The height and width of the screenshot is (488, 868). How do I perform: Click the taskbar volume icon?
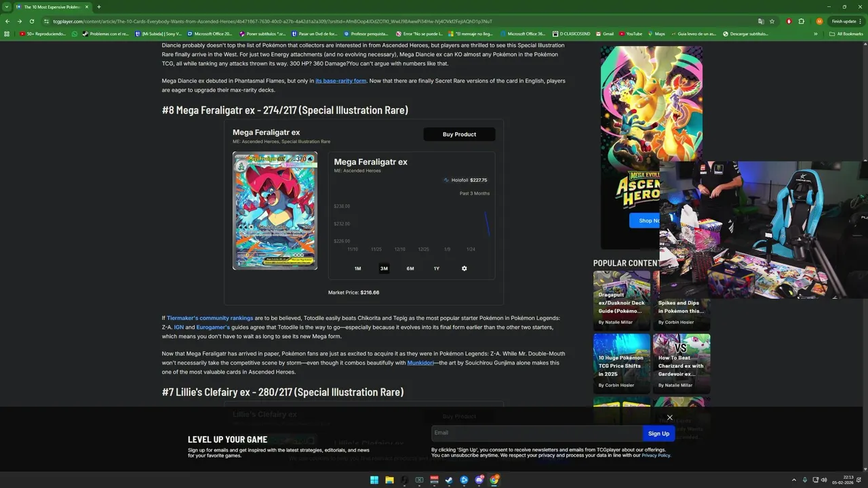coord(824,480)
